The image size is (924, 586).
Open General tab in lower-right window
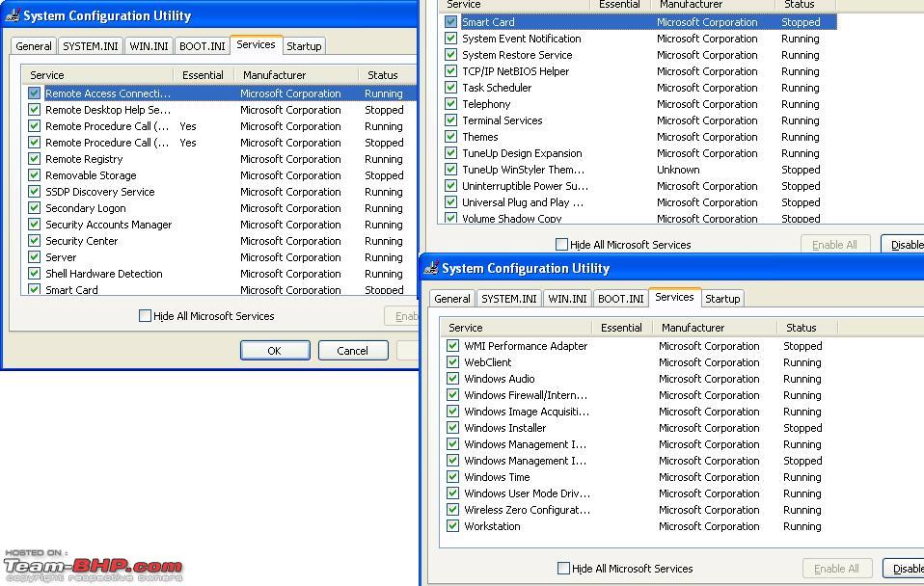(452, 299)
